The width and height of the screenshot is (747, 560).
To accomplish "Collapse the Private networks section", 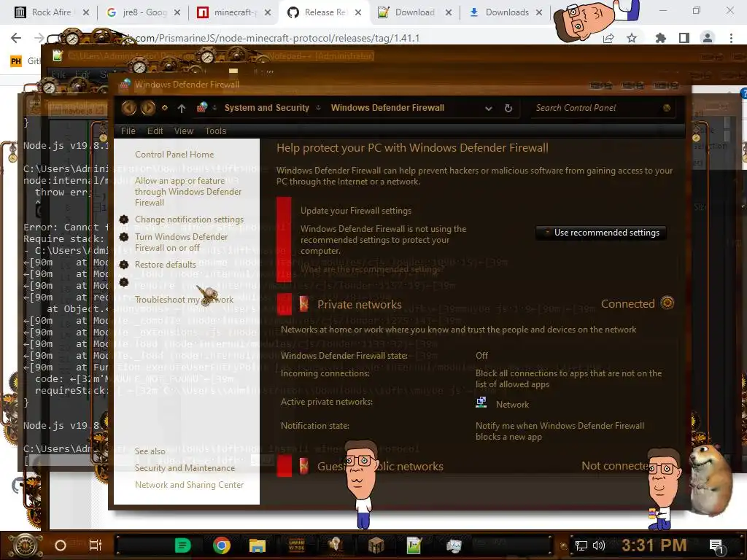I will pyautogui.click(x=667, y=303).
